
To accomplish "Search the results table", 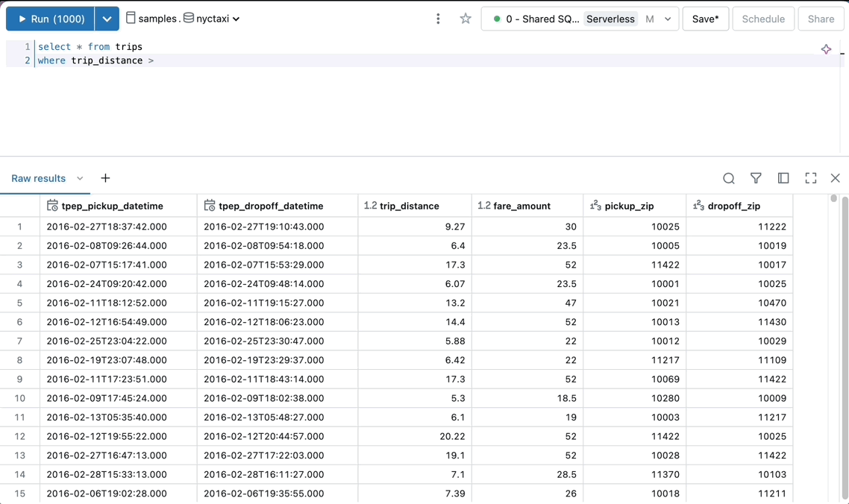I will click(729, 178).
